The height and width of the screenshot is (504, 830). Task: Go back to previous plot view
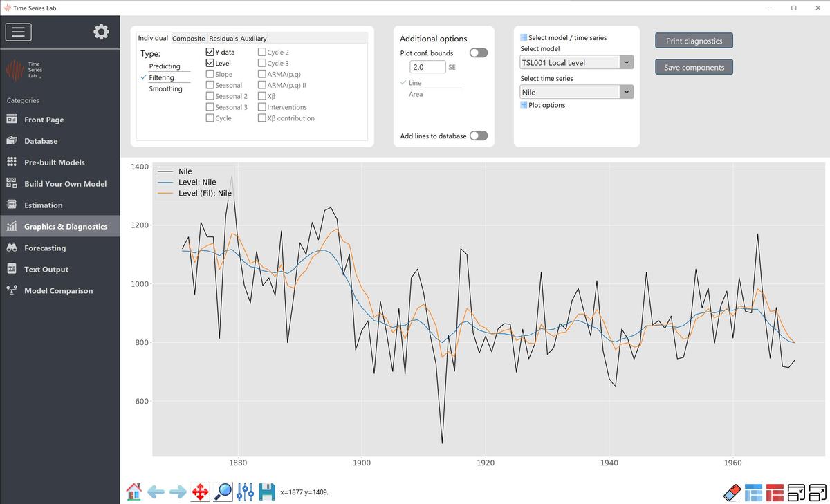156,492
